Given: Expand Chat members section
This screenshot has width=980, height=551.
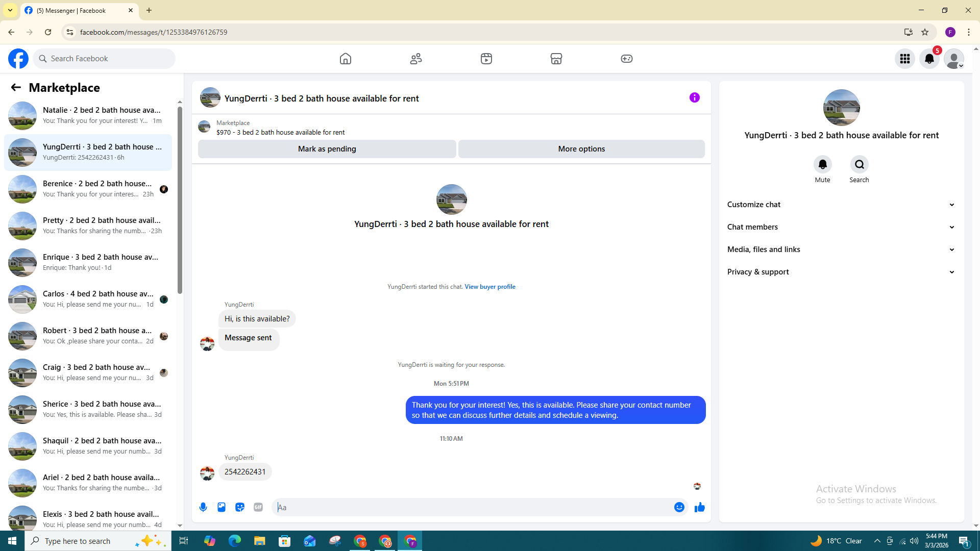Looking at the screenshot, I should 841,227.
